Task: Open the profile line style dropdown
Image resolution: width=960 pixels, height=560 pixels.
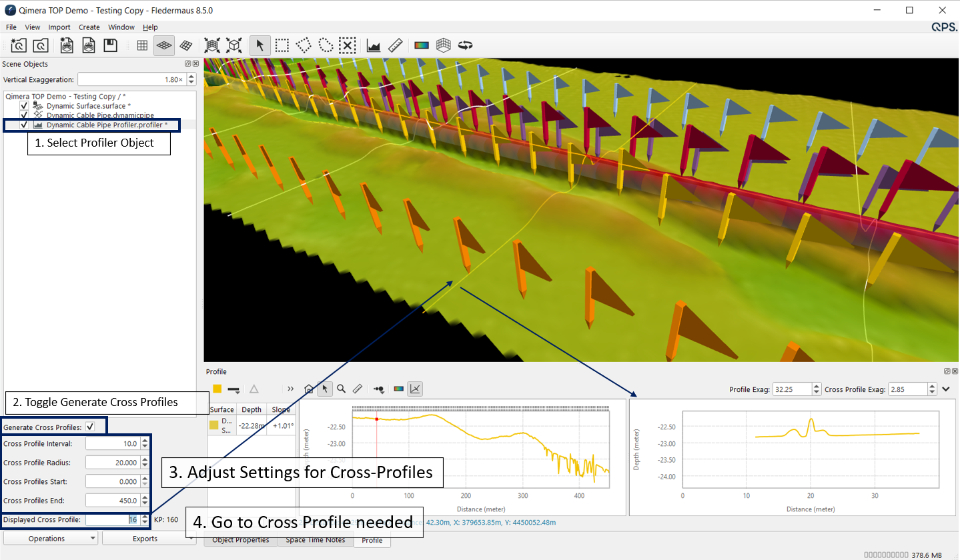Action: click(234, 389)
